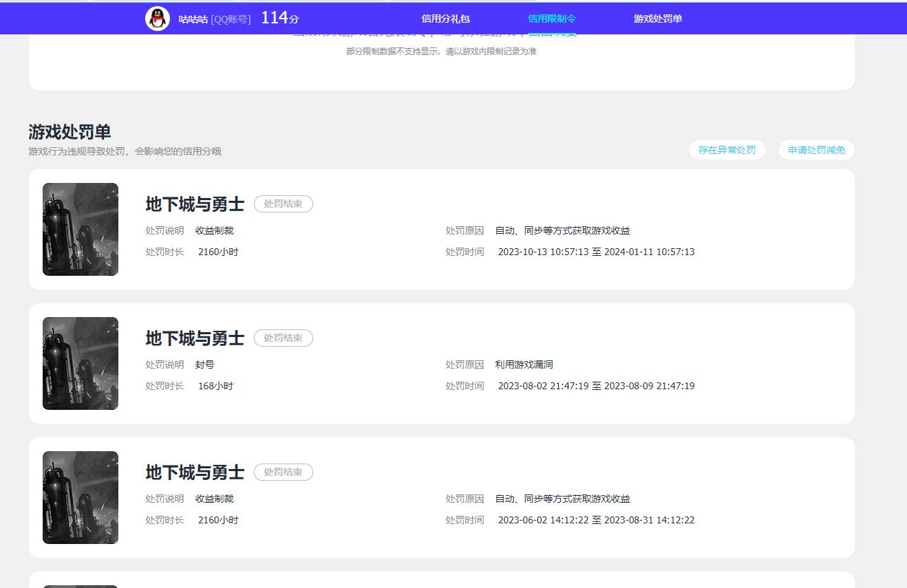Click the 游戏处罚单 section heading above the cards

(x=70, y=132)
